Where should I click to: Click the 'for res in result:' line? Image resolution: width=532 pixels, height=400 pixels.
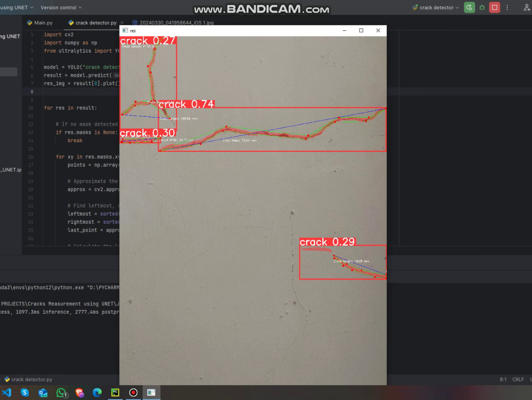(x=70, y=108)
